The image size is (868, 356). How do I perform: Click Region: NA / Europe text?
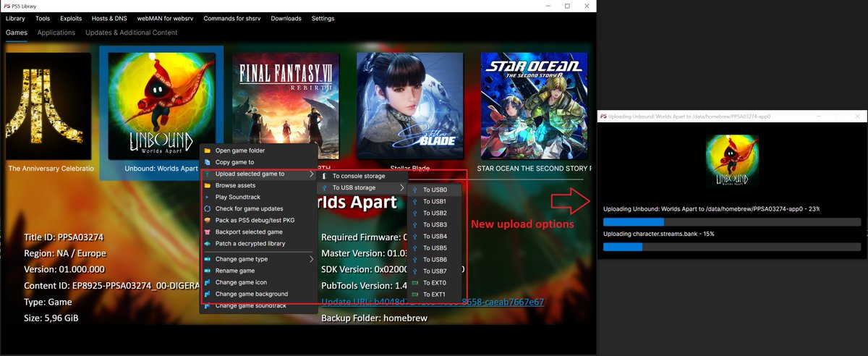click(x=65, y=253)
